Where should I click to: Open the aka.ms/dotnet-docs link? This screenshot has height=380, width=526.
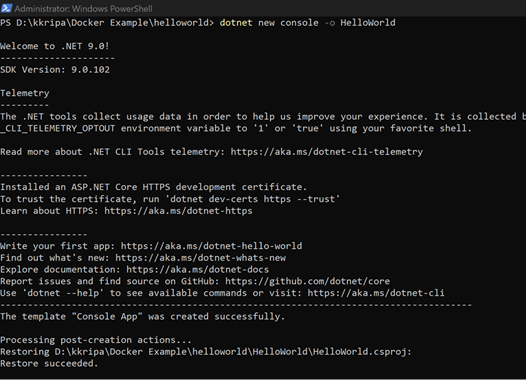(x=198, y=270)
